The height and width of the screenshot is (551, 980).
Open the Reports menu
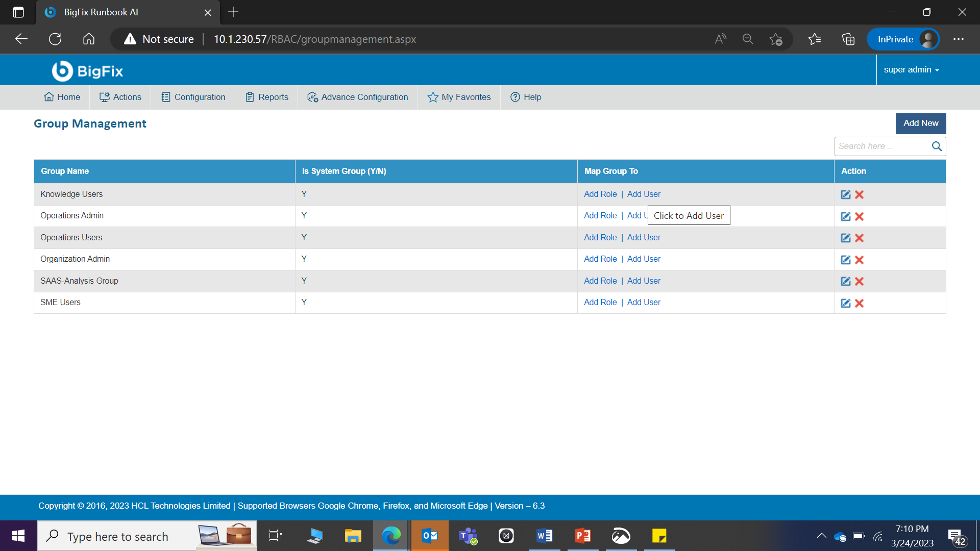tap(267, 97)
